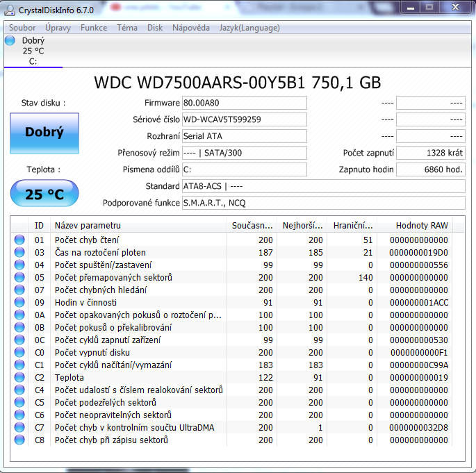This screenshot has height=473, width=476.
Task: Click status icon for row 0A
Action: 19,315
